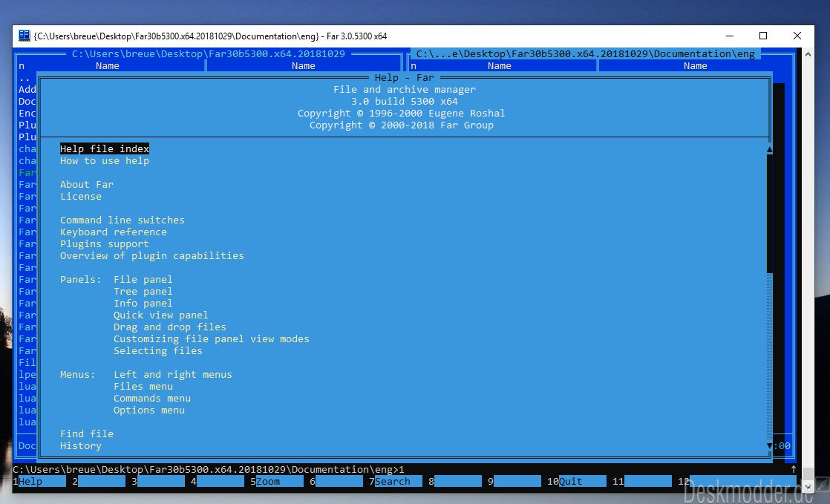Maximize the Far Manager window
Screen dimensions: 830x504
(762, 36)
